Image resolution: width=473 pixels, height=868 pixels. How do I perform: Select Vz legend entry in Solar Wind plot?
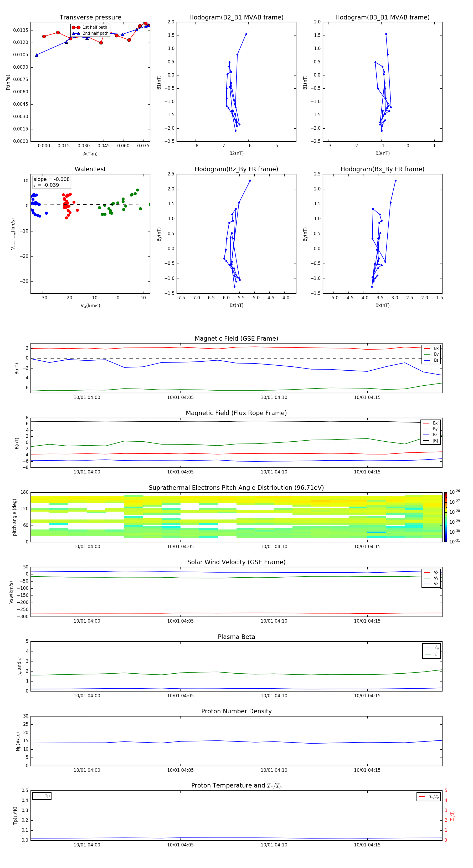[x=431, y=584]
